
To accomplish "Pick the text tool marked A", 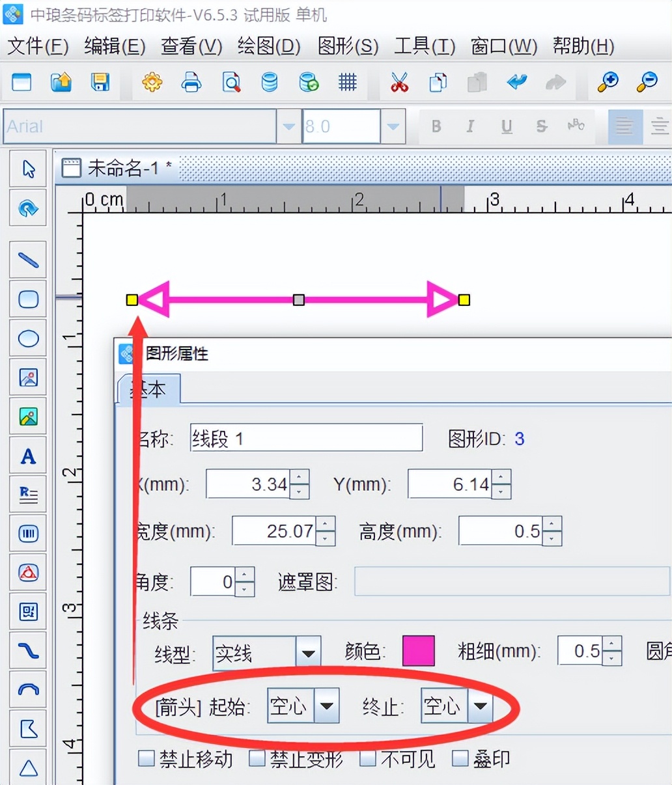I will coord(28,456).
